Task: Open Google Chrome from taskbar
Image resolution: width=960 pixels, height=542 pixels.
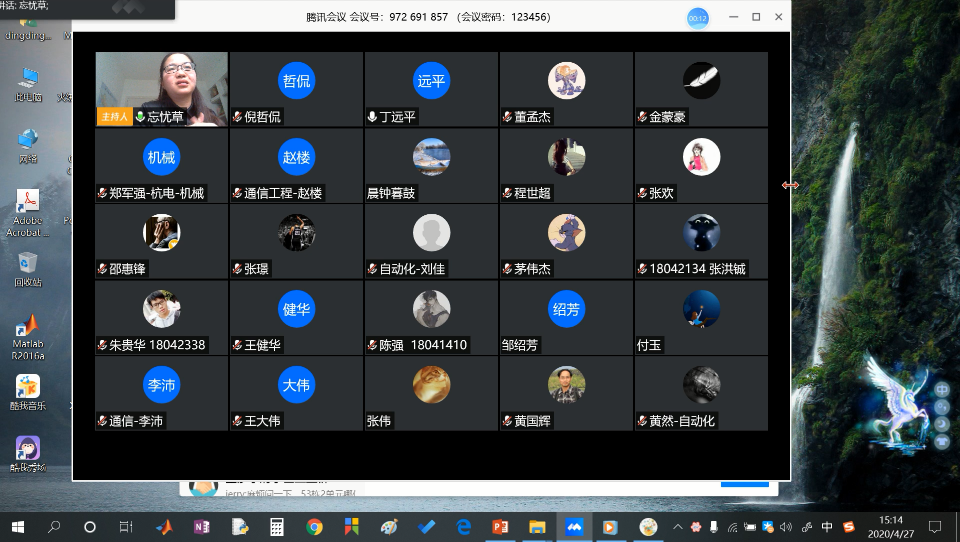Action: [314, 527]
